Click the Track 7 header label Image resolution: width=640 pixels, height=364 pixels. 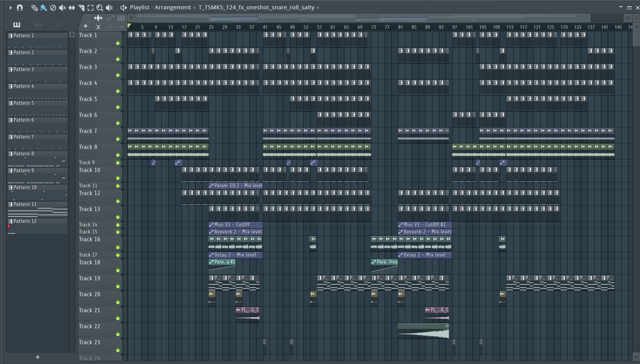(x=88, y=131)
